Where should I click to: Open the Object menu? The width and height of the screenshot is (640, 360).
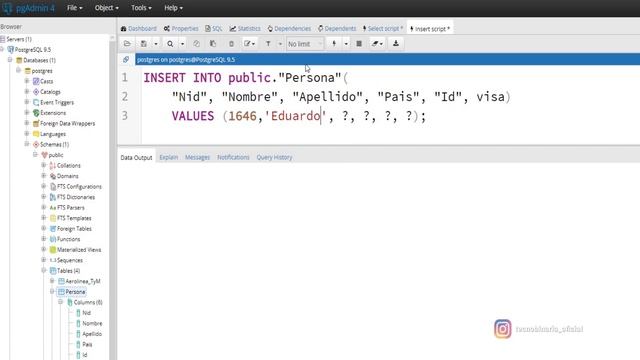click(x=107, y=8)
